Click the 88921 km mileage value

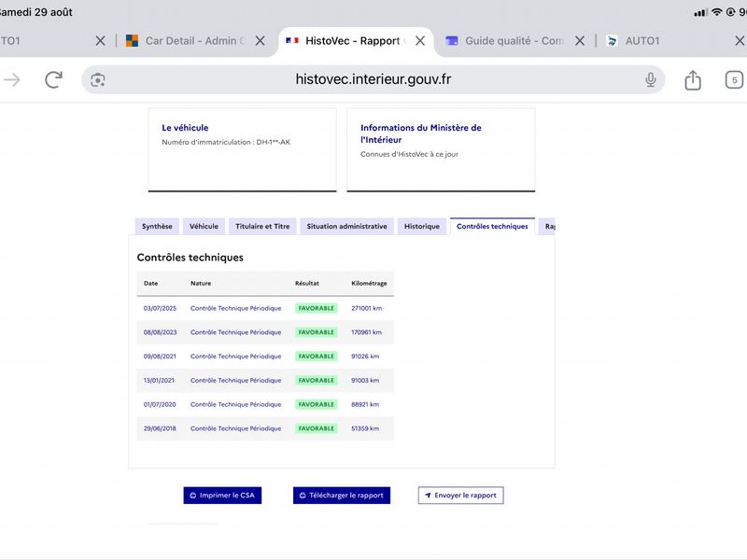(x=365, y=404)
